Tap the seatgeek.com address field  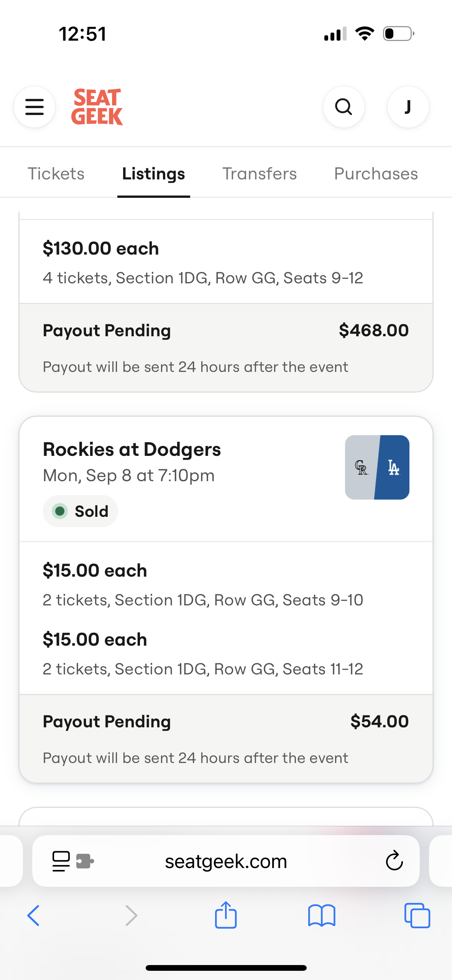click(x=226, y=861)
